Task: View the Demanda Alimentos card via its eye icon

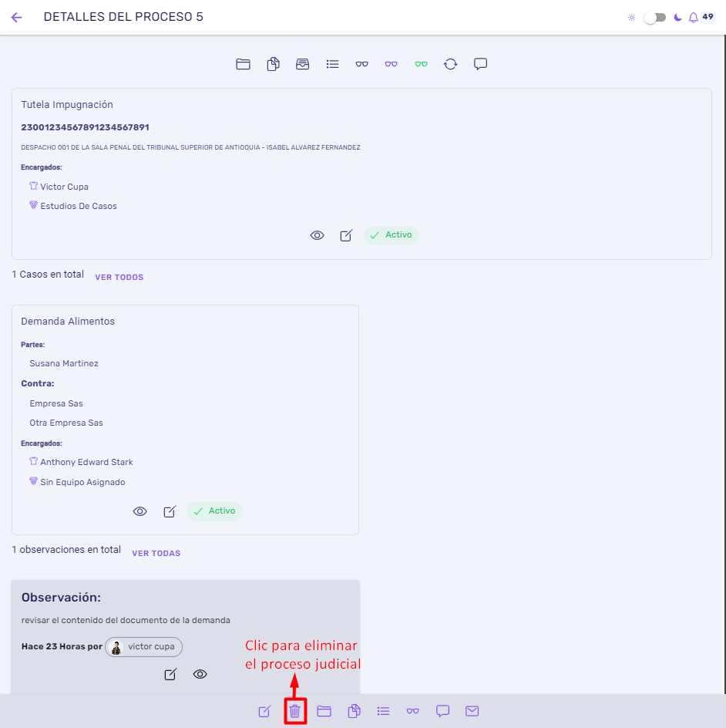Action: (x=140, y=511)
